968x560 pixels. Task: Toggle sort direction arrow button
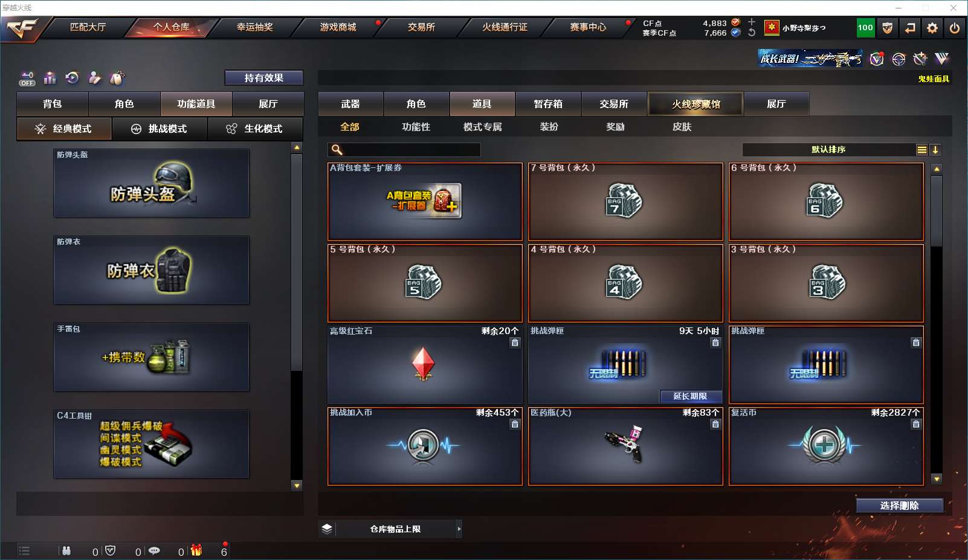tap(935, 150)
